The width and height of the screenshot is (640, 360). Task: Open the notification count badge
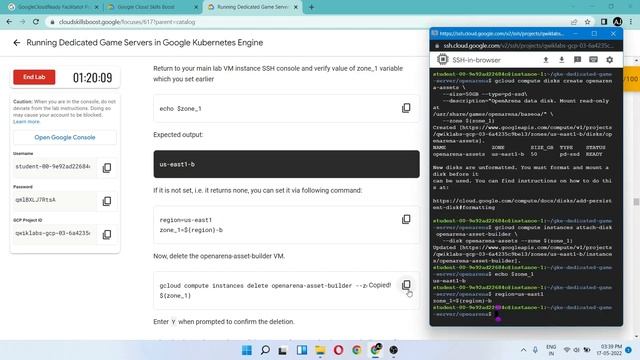pyautogui.click(x=629, y=350)
